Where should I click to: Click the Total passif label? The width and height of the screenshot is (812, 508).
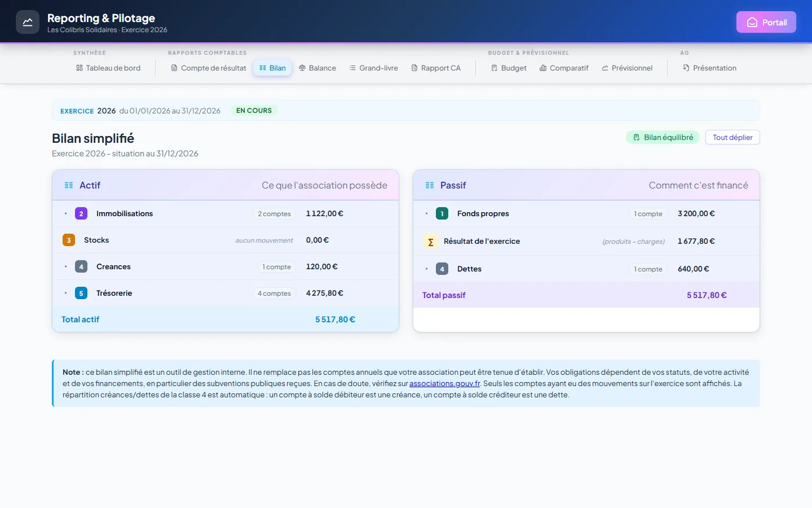coord(444,295)
